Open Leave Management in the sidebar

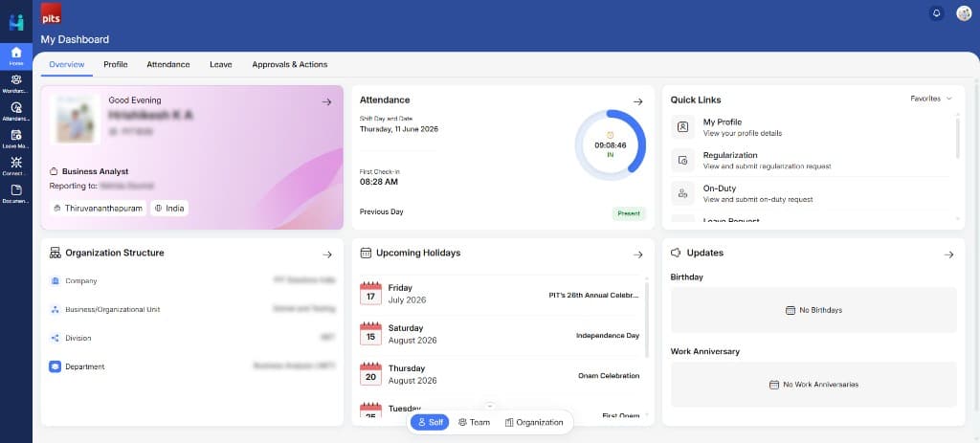[16, 139]
